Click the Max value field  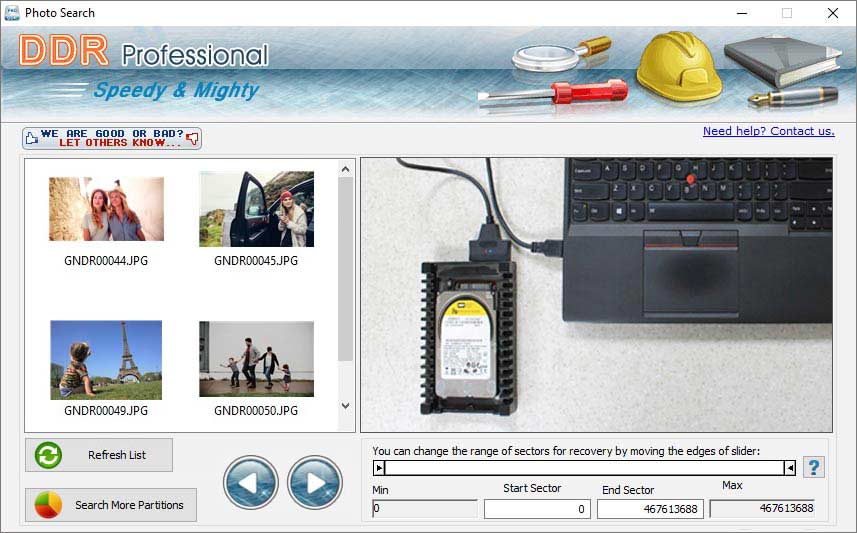(762, 508)
